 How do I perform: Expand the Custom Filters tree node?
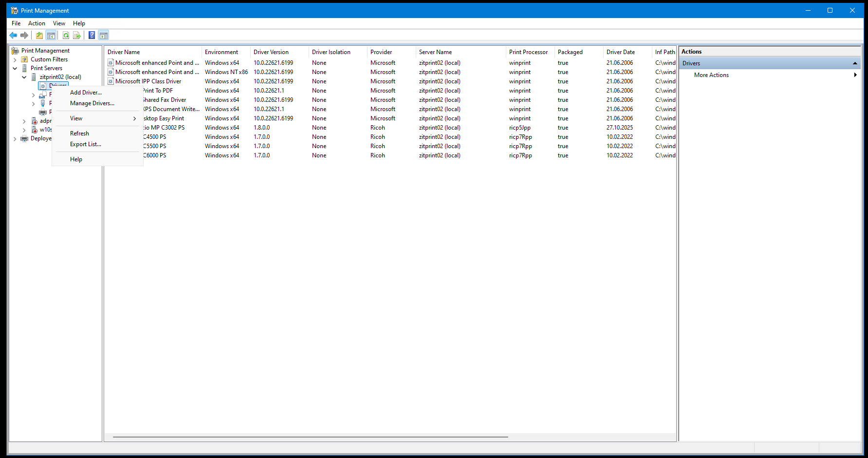[15, 59]
